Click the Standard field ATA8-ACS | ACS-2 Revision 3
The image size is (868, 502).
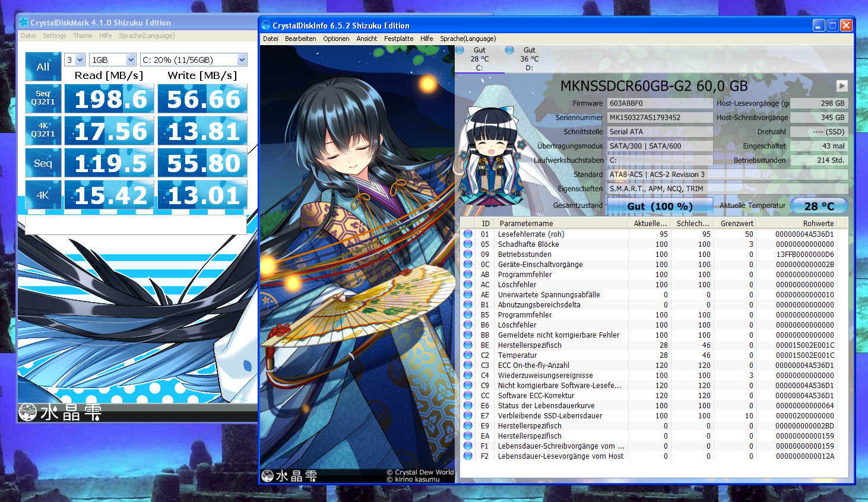click(728, 174)
